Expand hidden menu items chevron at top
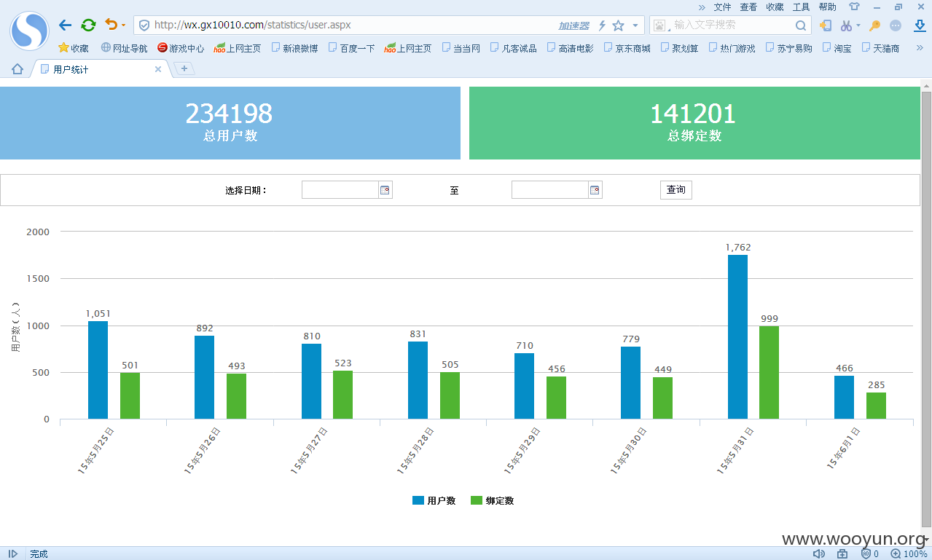Screen dimensions: 932x560 701,7
